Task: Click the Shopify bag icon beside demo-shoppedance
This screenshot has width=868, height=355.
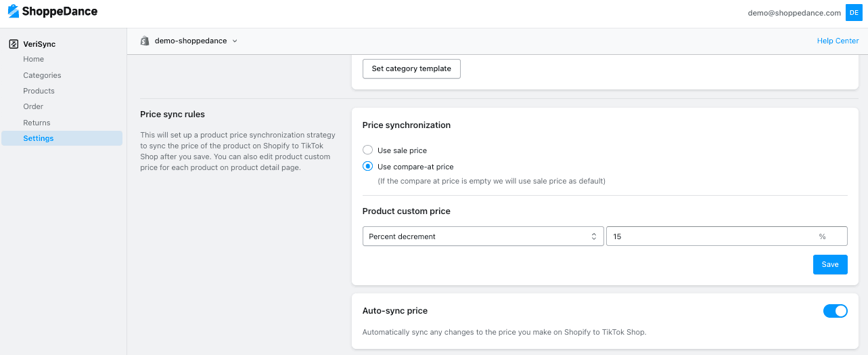Action: (x=144, y=41)
